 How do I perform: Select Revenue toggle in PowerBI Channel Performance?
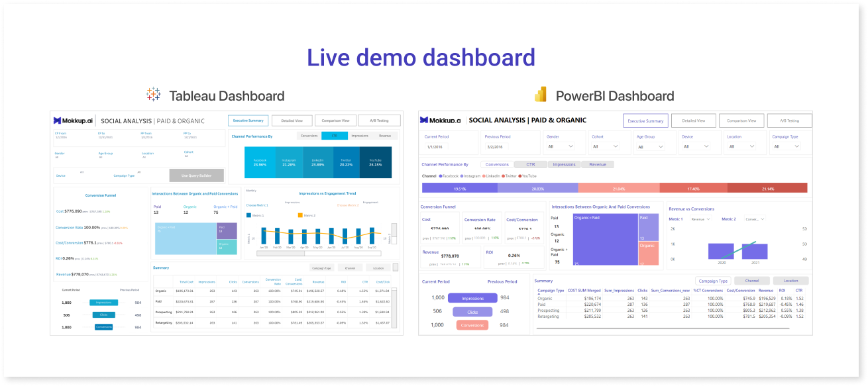(598, 164)
